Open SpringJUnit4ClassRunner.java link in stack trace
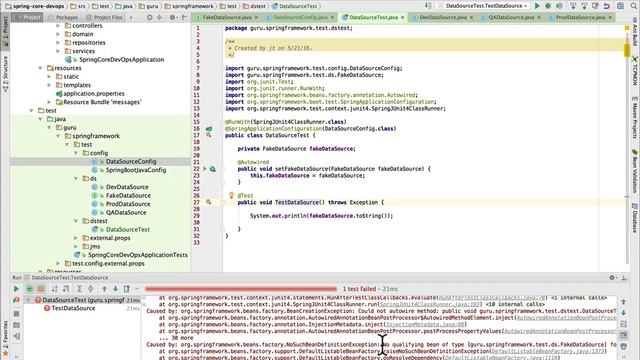This screenshot has height=360, width=640. (430, 304)
